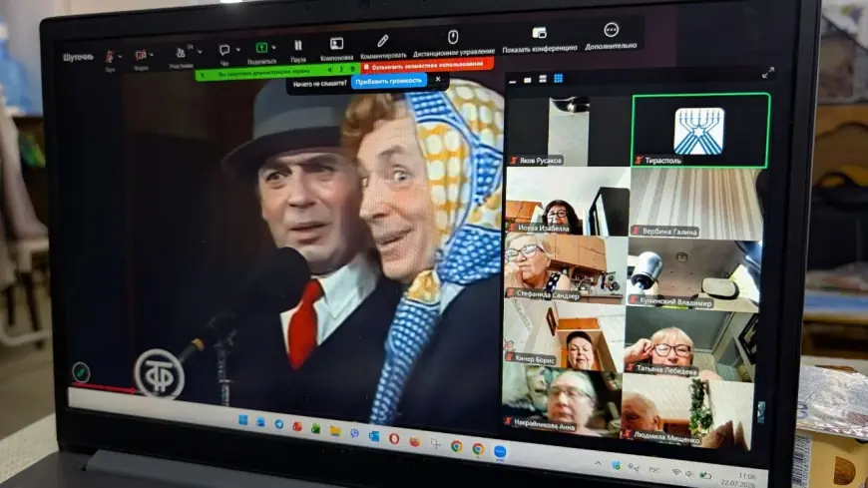The height and width of the screenshot is (488, 868).
Task: Click the Показать конференцию icon
Action: click(x=539, y=33)
